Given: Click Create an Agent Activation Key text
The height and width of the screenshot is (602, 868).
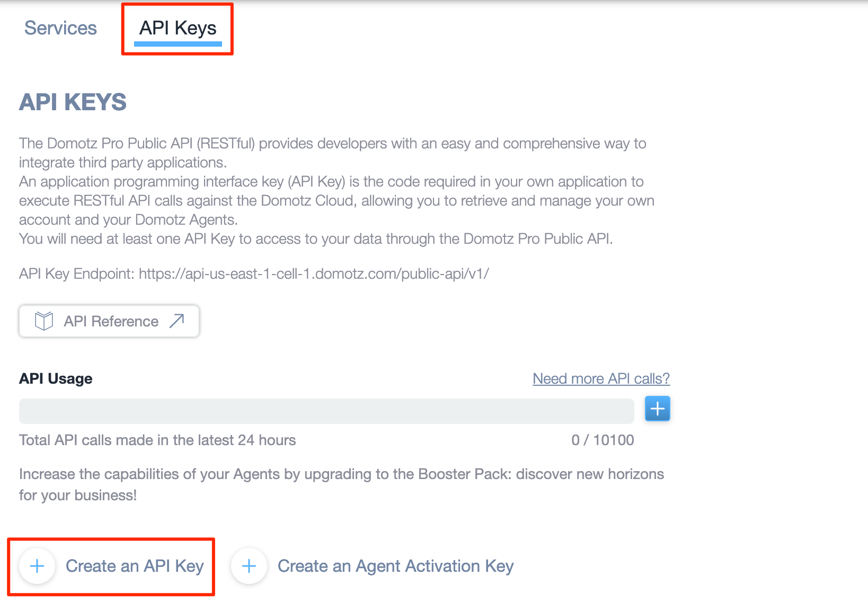Looking at the screenshot, I should point(396,566).
